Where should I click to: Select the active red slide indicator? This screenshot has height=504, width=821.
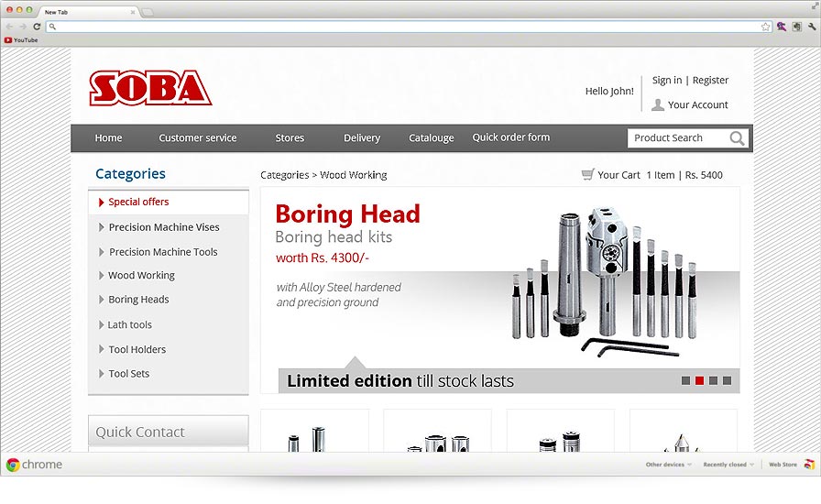point(699,380)
